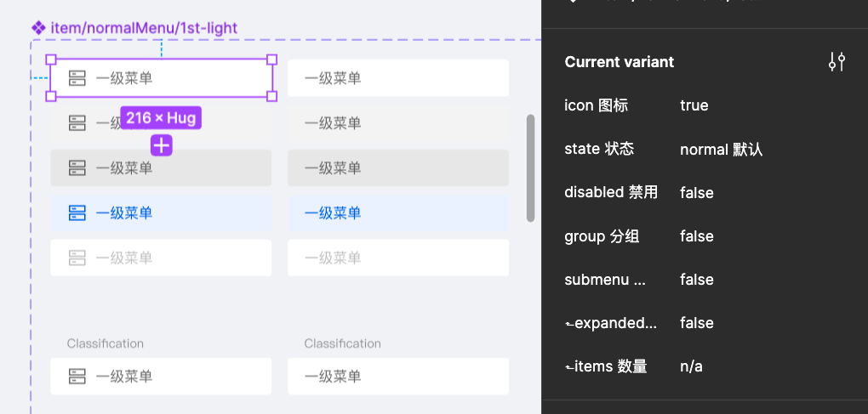Click the blue menu icon in the highlighted variant
The width and height of the screenshot is (868, 414).
click(77, 213)
